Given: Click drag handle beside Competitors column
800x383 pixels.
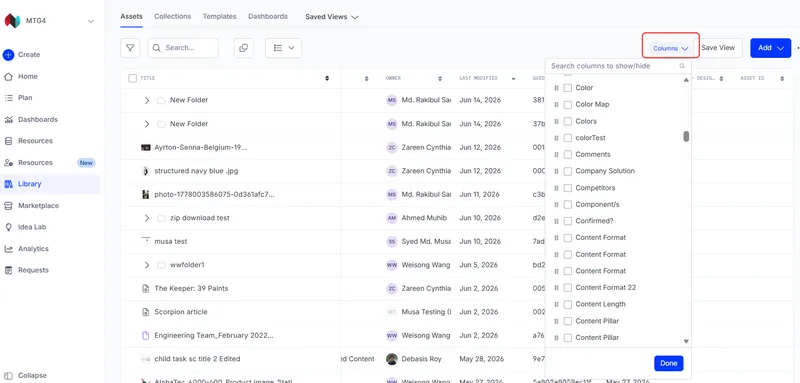Looking at the screenshot, I should point(556,188).
